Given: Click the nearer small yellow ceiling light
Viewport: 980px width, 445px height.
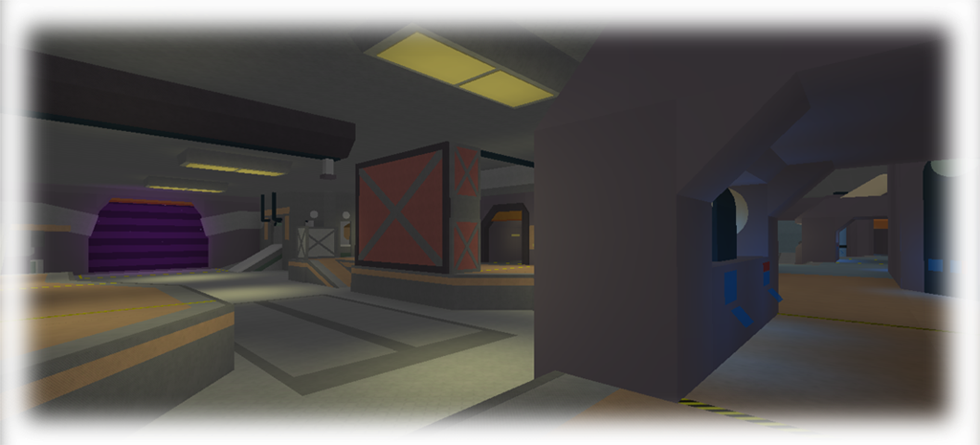Looking at the screenshot, I should [234, 168].
